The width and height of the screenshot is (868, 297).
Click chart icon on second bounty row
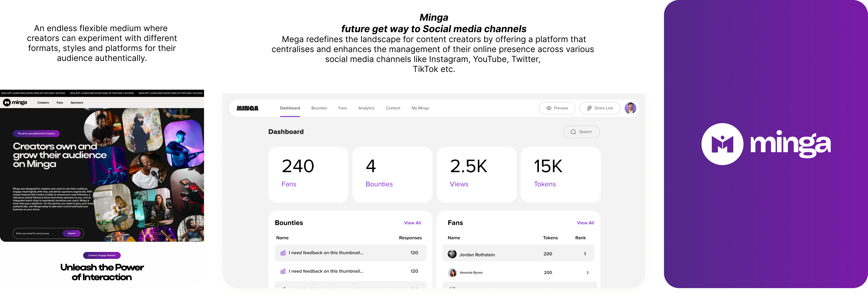click(283, 271)
